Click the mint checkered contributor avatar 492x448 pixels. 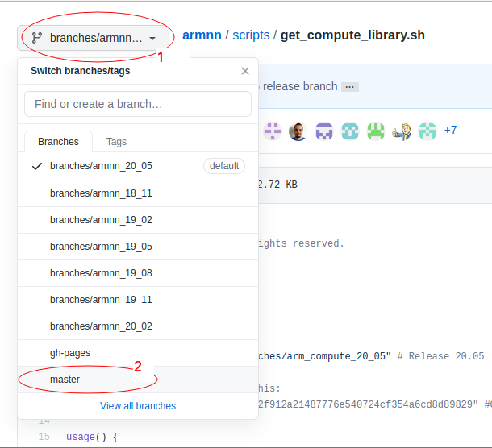coord(427,131)
